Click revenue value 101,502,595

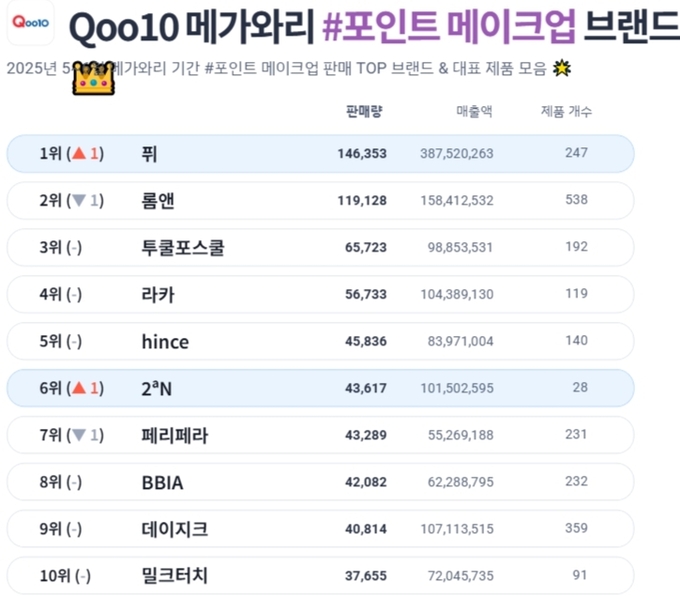click(x=457, y=388)
